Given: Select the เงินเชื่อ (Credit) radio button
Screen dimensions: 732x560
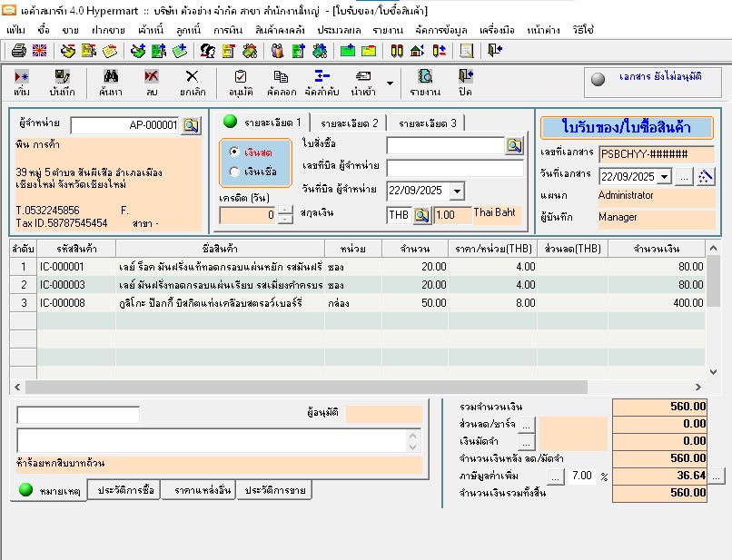Looking at the screenshot, I should point(235,171).
